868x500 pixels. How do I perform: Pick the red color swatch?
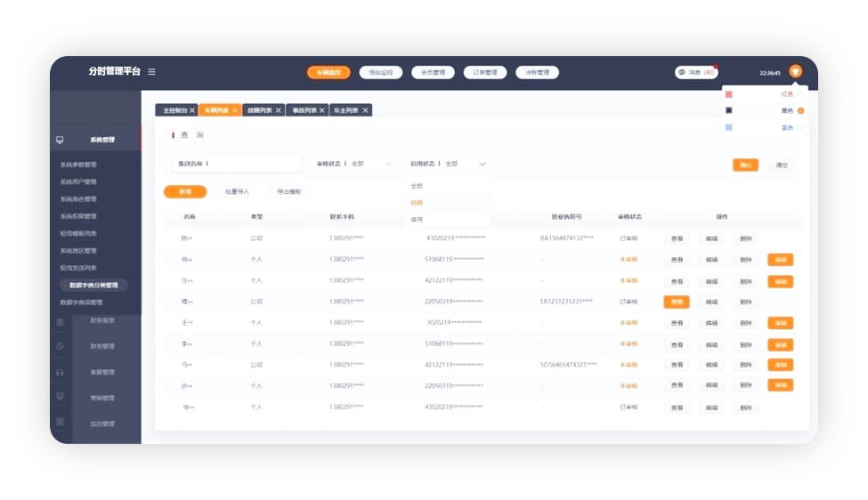pyautogui.click(x=729, y=94)
